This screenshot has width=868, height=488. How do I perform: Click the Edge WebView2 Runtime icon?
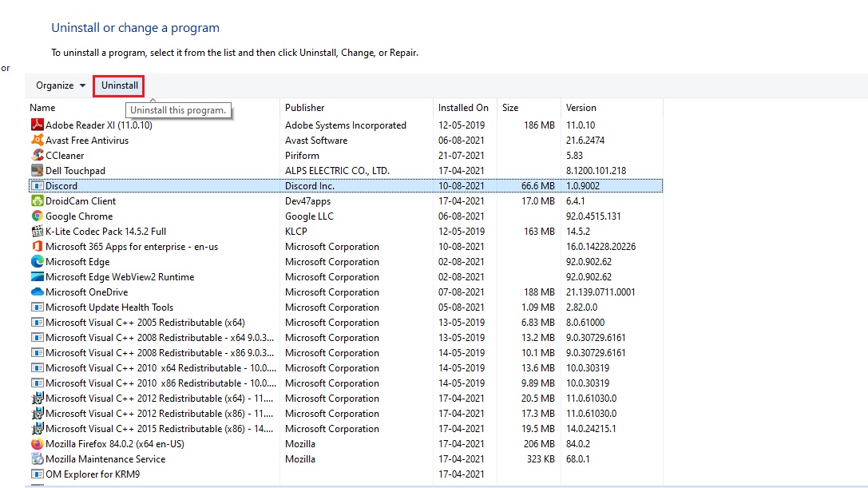(x=37, y=276)
